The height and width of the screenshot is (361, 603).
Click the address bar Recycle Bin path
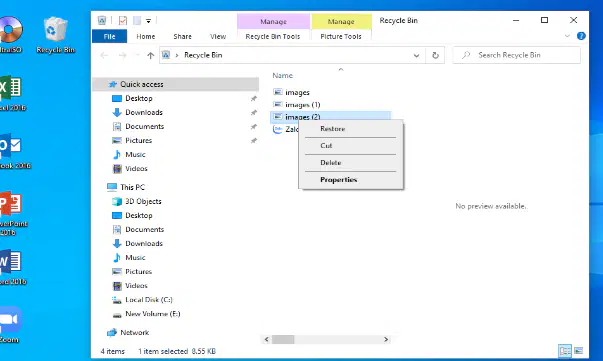point(203,55)
